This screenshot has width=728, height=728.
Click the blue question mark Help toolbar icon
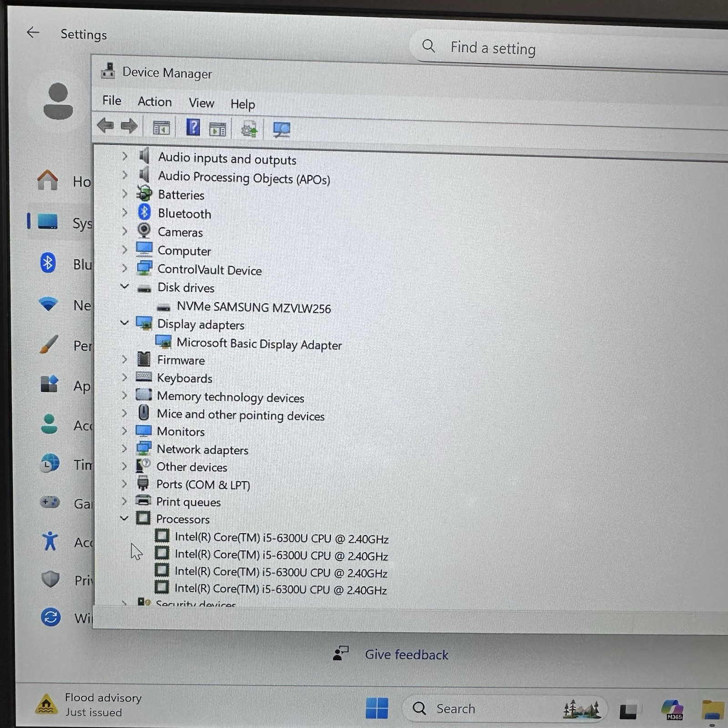coord(193,127)
